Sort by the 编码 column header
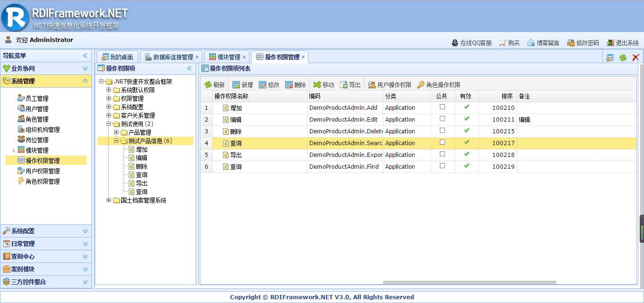The height and width of the screenshot is (303, 644). point(345,96)
